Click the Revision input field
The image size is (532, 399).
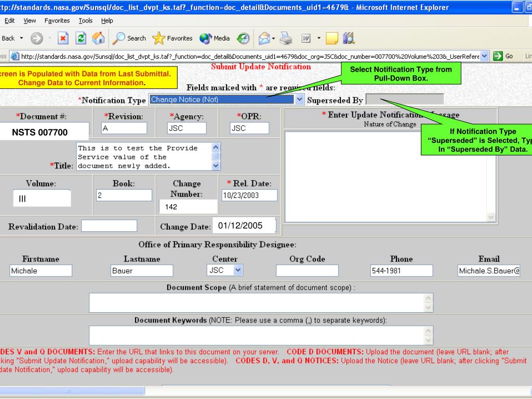coord(124,128)
